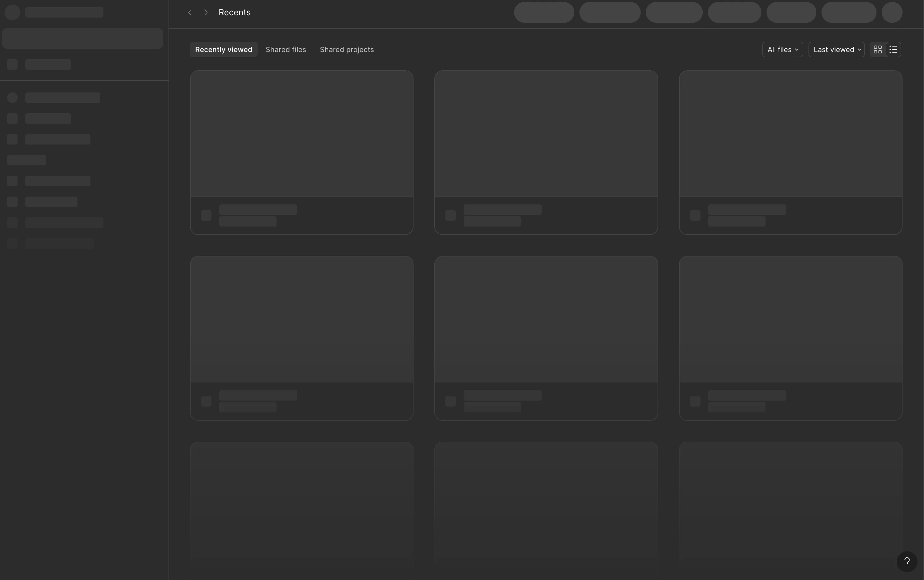Click the wide search bar placeholder in sidebar

[x=82, y=38]
